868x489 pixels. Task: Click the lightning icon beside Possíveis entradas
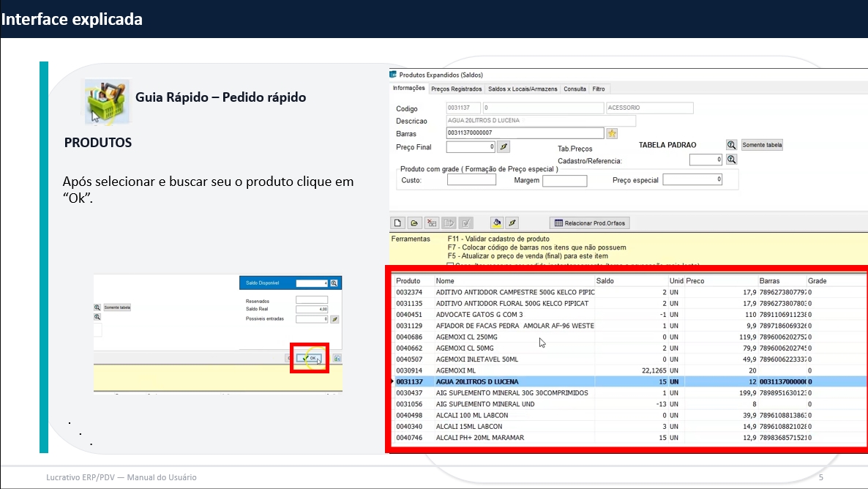click(x=334, y=319)
